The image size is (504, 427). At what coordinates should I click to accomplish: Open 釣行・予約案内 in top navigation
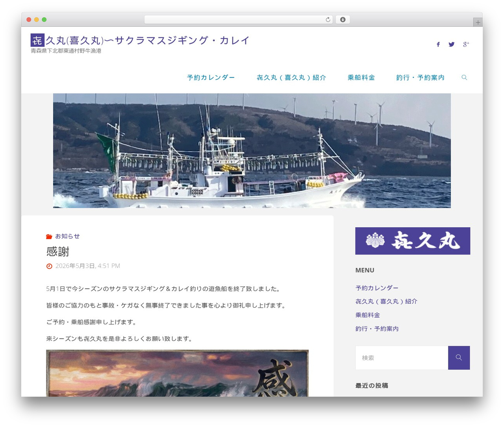click(x=420, y=78)
